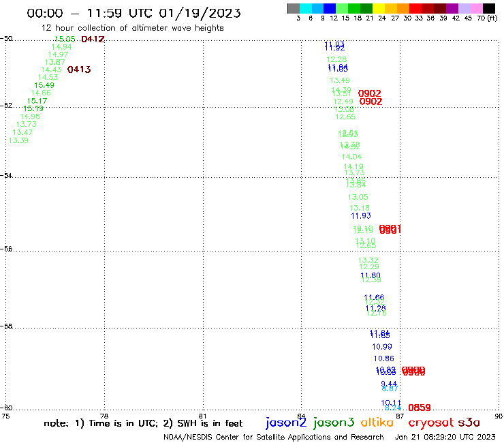The width and height of the screenshot is (504, 443).
Task: Click the lavender legend color swatch
Action: [x=464, y=8]
